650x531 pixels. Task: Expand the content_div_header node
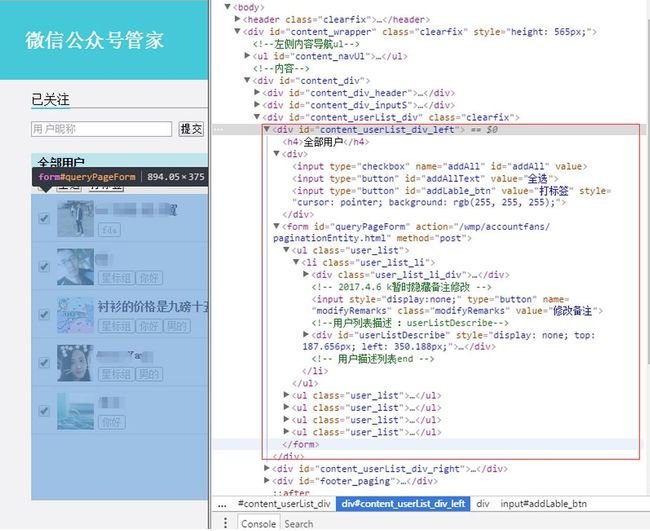pos(257,92)
